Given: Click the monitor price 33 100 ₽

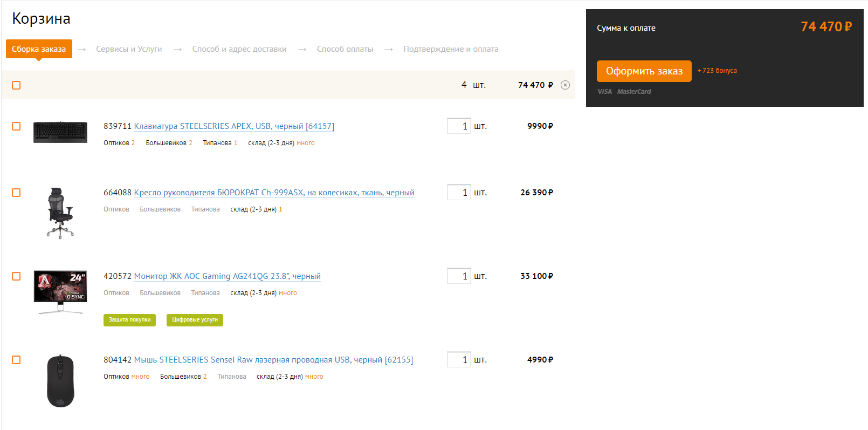Looking at the screenshot, I should coord(537,276).
